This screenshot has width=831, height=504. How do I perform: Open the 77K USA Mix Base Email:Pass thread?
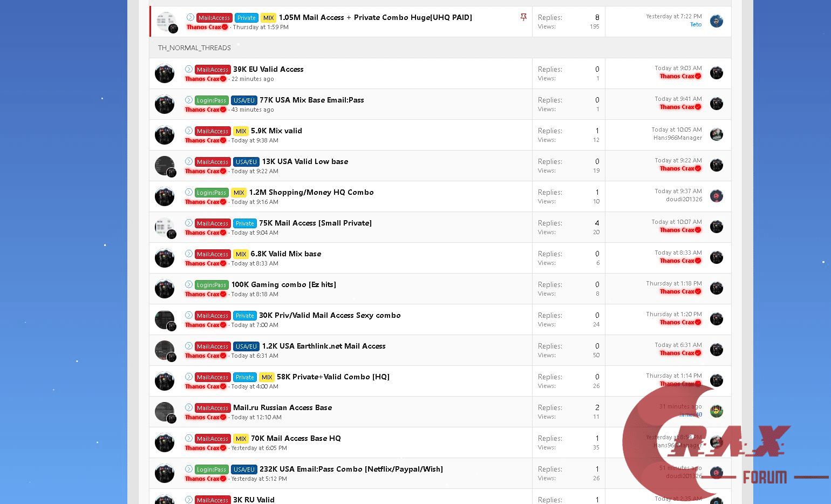tap(312, 100)
